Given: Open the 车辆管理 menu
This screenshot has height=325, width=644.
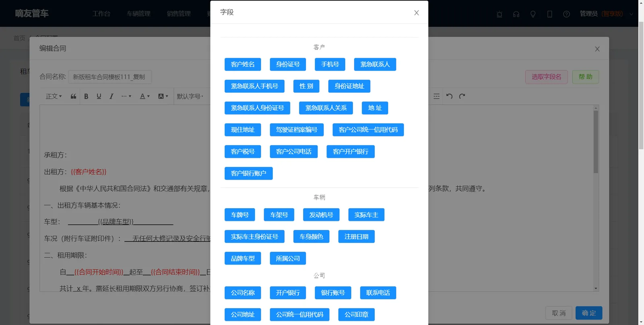Looking at the screenshot, I should point(139,14).
